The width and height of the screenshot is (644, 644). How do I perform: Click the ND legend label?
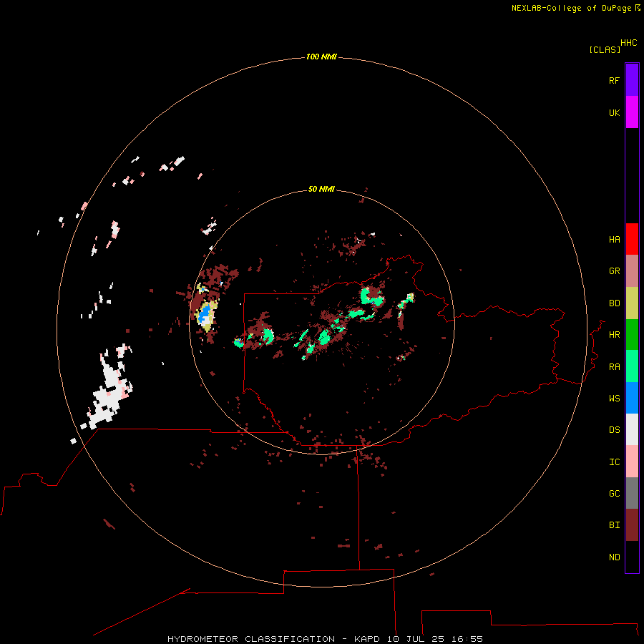[614, 557]
